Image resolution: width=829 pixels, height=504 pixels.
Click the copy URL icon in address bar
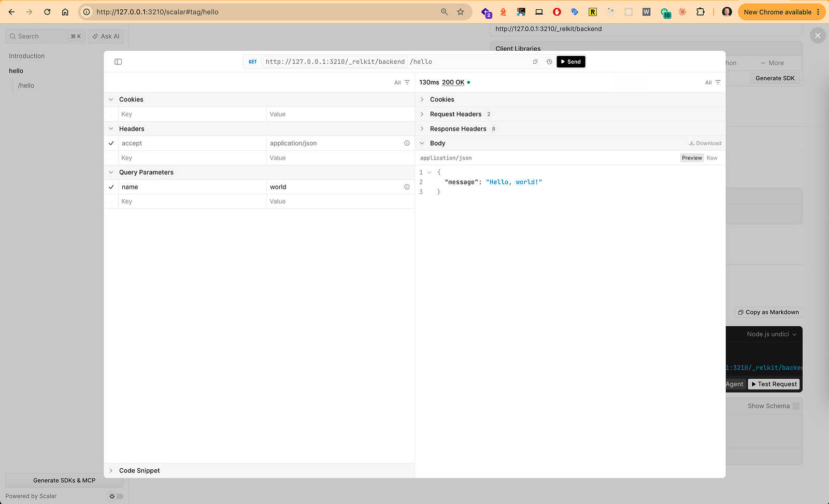[x=535, y=62]
